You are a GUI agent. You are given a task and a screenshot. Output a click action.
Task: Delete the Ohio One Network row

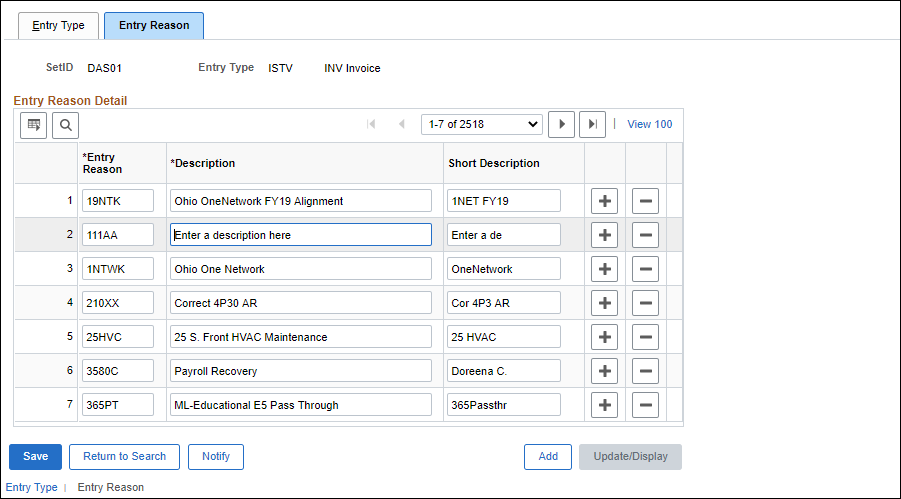click(x=645, y=268)
